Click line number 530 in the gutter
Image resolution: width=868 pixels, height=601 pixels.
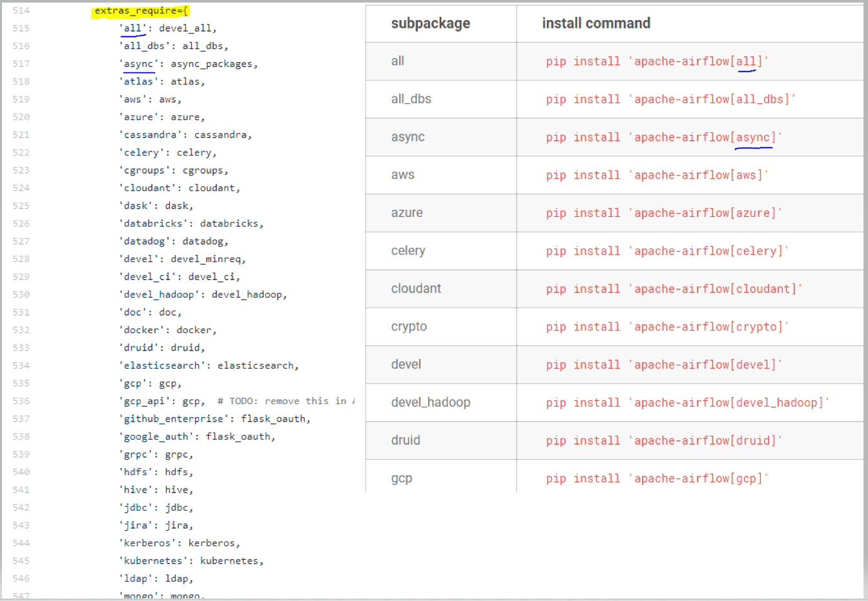tap(21, 294)
